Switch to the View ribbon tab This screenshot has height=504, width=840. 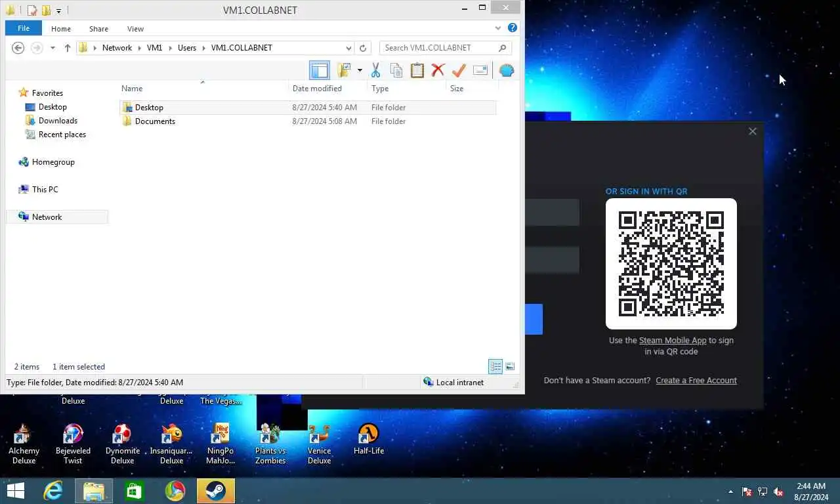click(x=135, y=29)
